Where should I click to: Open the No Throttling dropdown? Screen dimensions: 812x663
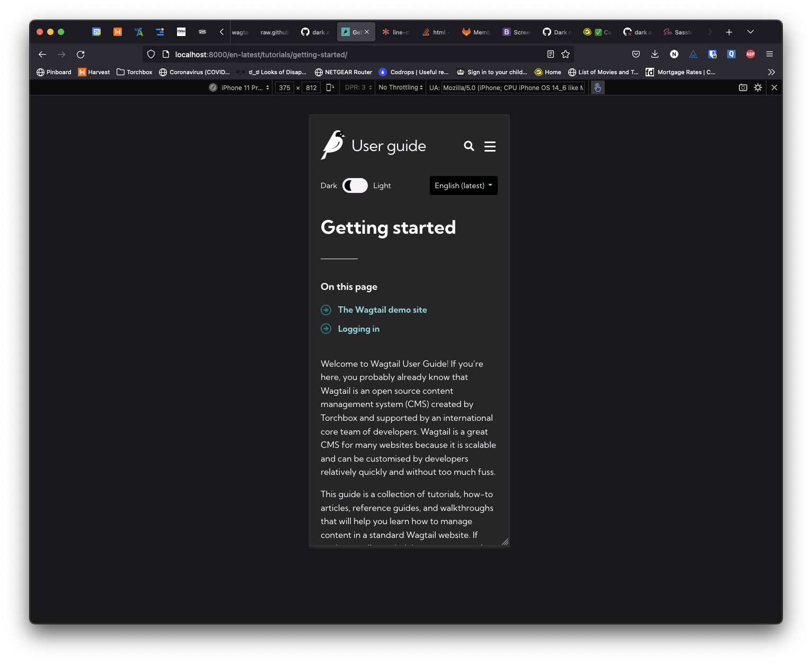tap(401, 87)
